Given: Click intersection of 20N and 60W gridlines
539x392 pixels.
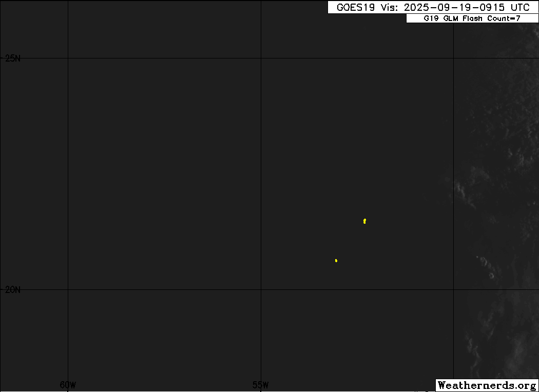Looking at the screenshot, I should pos(68,289).
